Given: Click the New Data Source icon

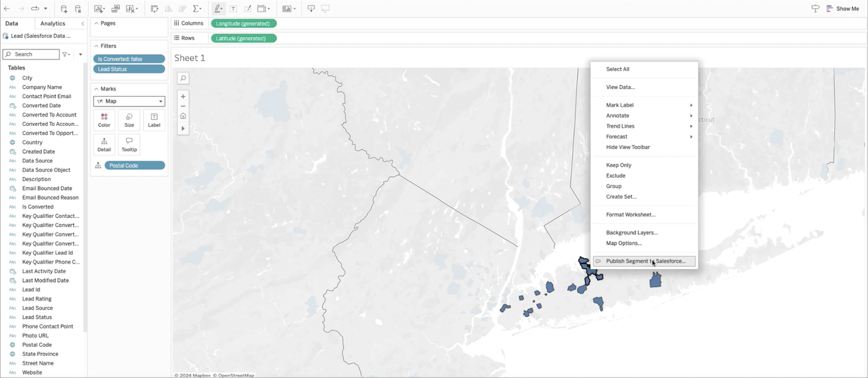Looking at the screenshot, I should (64, 8).
